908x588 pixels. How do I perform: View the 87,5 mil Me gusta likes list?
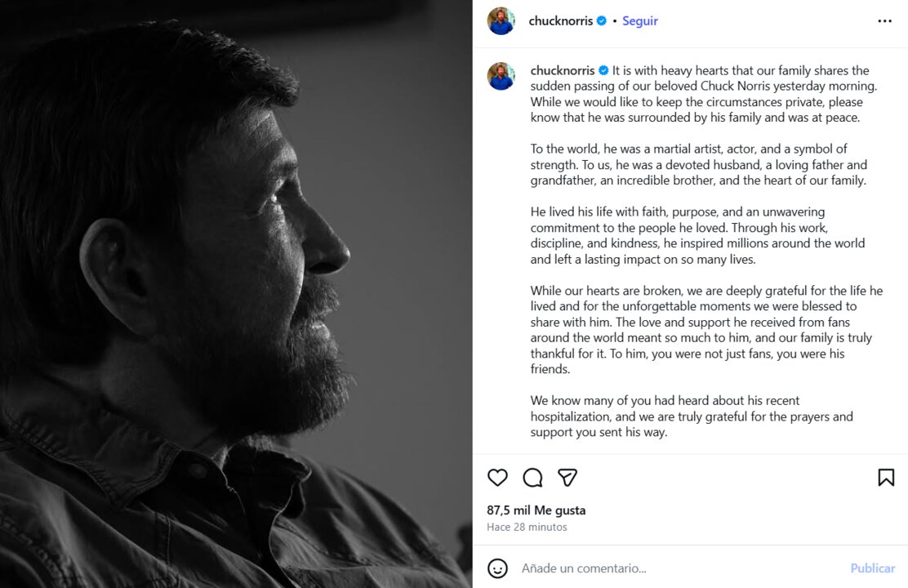click(536, 510)
